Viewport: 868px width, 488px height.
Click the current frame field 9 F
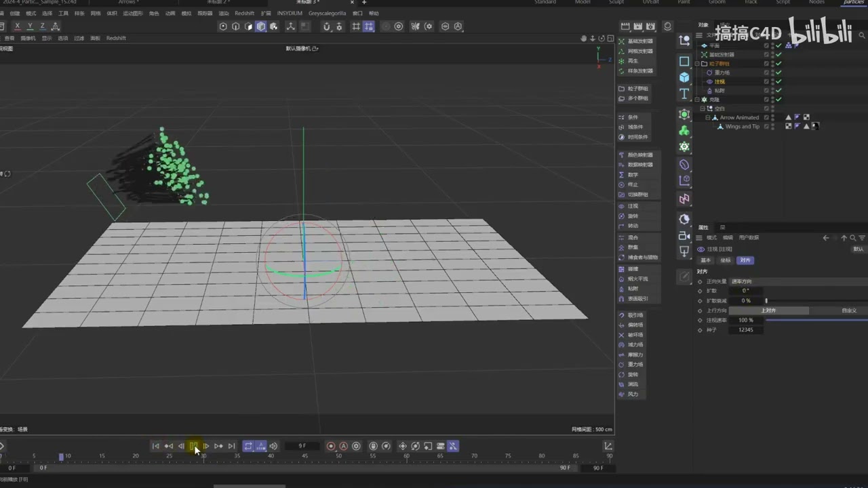302,446
